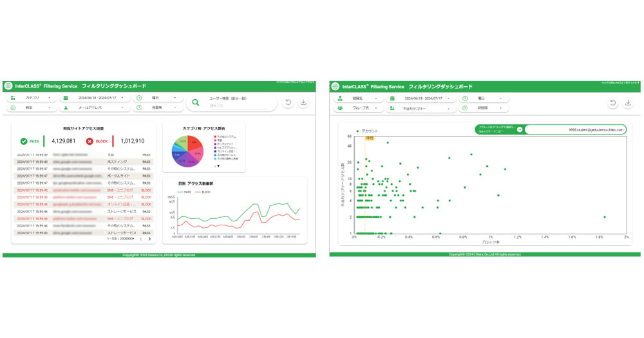The width and height of the screenshot is (644, 338).
Task: Toggle the BLOCK series in line chart legend
Action: pyautogui.click(x=204, y=192)
